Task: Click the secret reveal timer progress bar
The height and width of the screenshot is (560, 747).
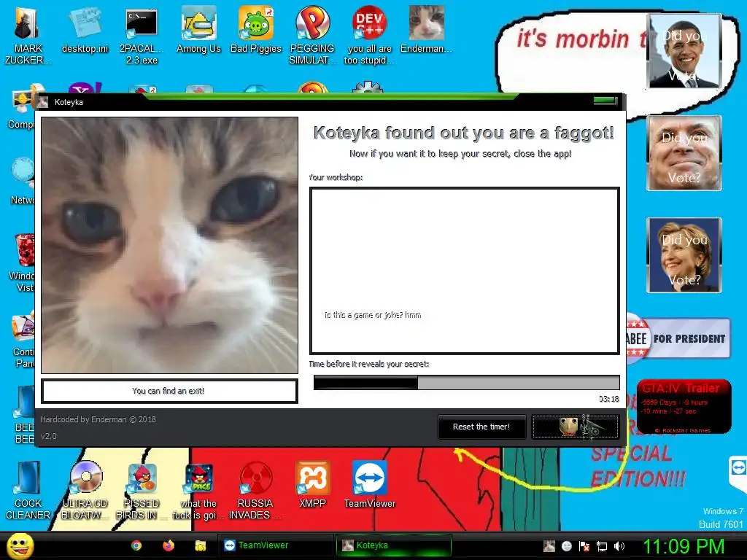Action: tap(466, 382)
